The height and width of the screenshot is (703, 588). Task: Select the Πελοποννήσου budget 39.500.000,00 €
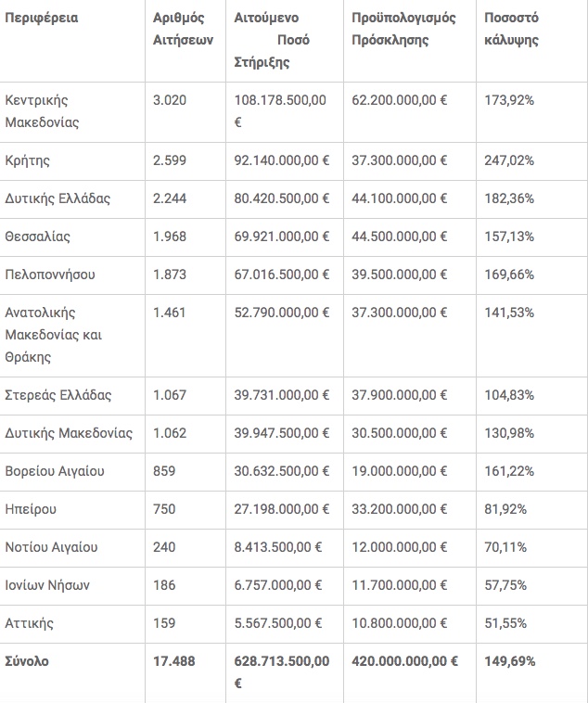point(399,275)
